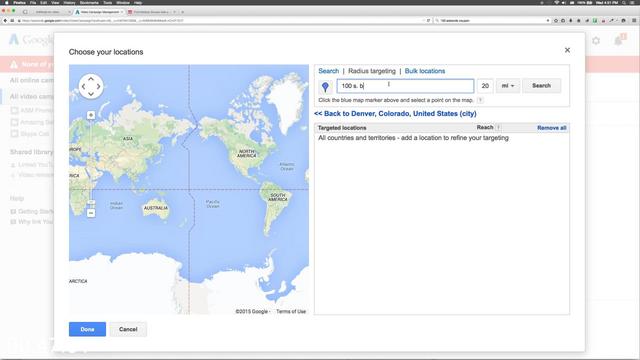Click the help question mark beside marker hint
The width and height of the screenshot is (640, 360).
pos(480,100)
